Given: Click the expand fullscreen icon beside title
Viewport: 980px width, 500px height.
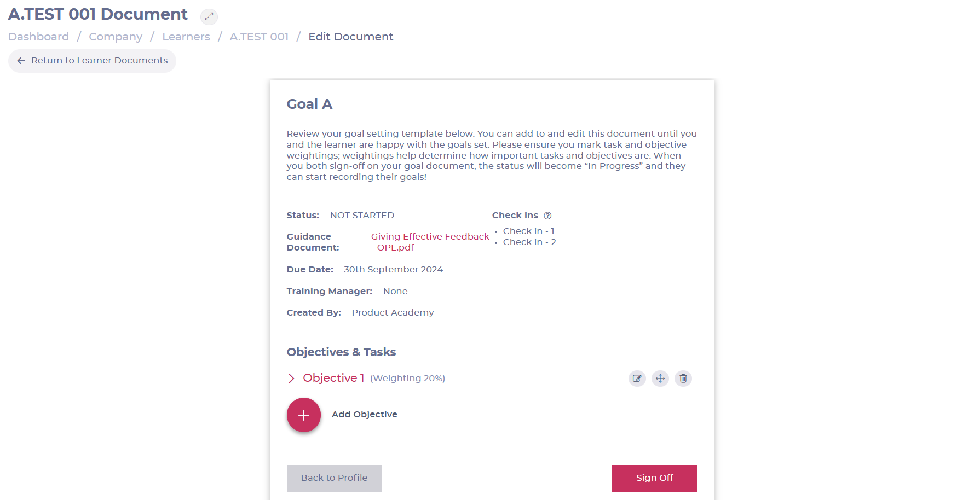Looking at the screenshot, I should [209, 17].
